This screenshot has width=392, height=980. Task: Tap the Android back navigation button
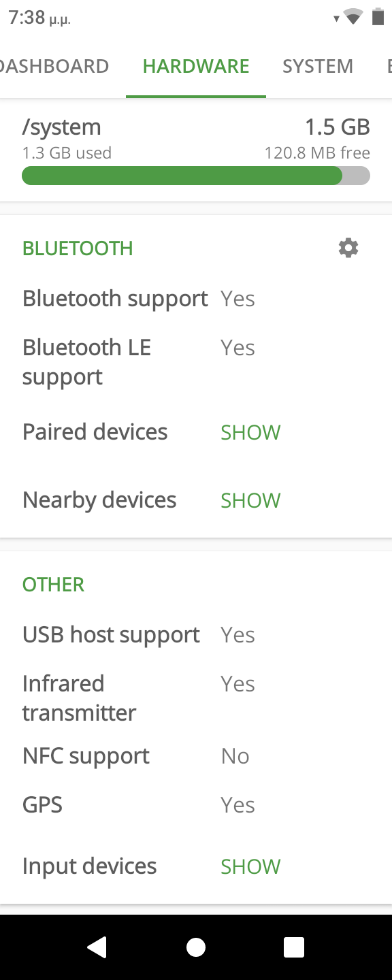pos(97,947)
